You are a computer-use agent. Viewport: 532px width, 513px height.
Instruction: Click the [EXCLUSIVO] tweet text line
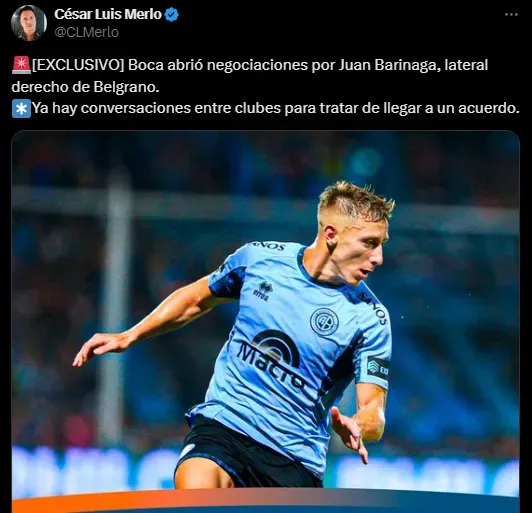point(260,65)
